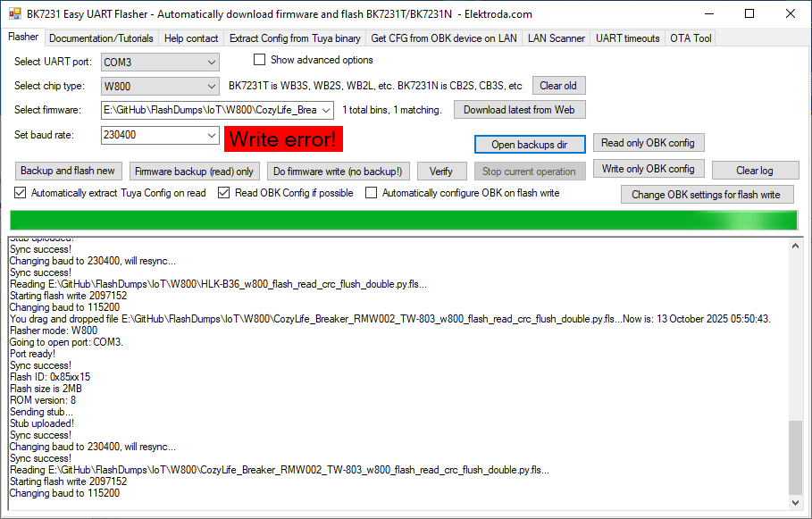This screenshot has height=519, width=812.
Task: Click the application icon in title bar
Action: [14, 14]
